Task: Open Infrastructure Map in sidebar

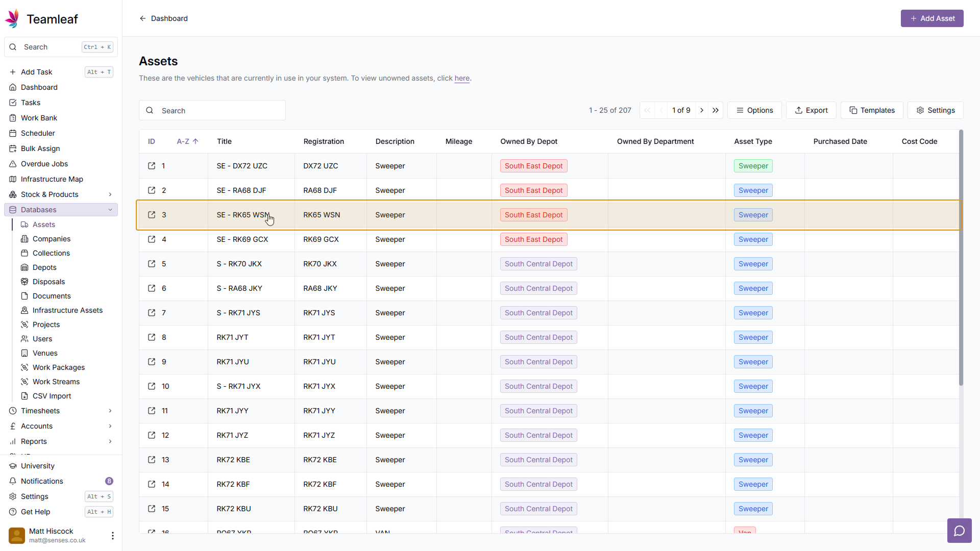Action: coord(52,179)
